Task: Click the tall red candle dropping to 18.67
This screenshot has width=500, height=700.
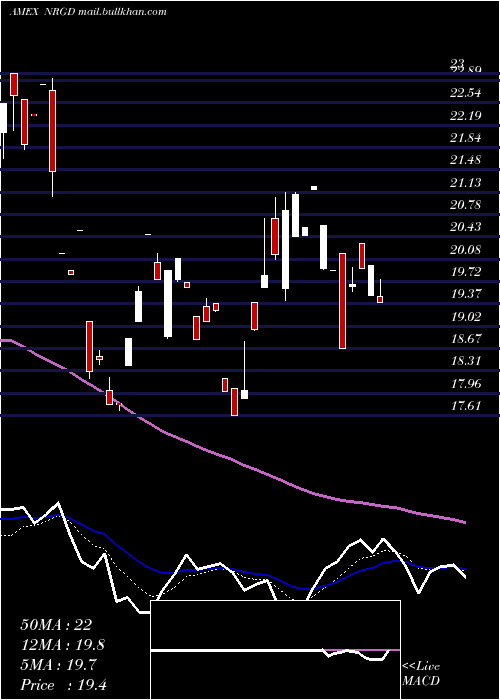Action: (342, 301)
